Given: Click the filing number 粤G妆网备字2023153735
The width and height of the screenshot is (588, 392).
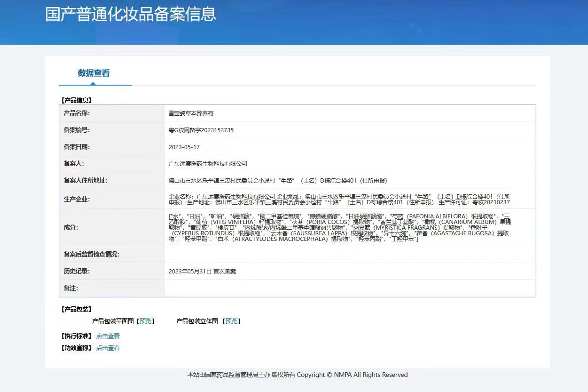Looking at the screenshot, I should pyautogui.click(x=201, y=130).
